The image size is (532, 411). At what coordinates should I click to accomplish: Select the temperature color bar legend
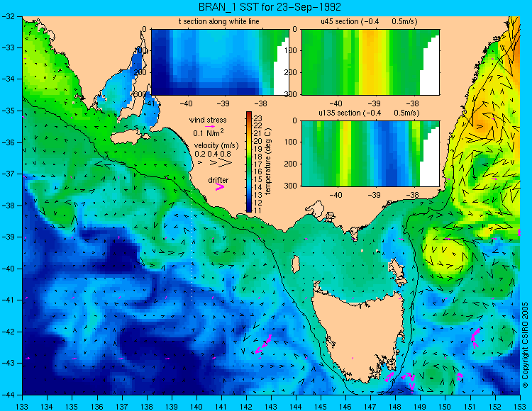[249, 162]
